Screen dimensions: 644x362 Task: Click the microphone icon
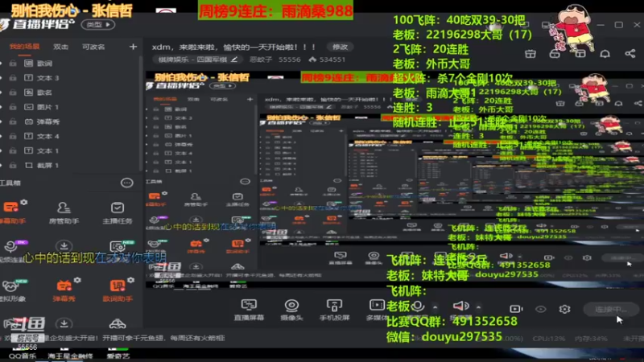[418, 306]
